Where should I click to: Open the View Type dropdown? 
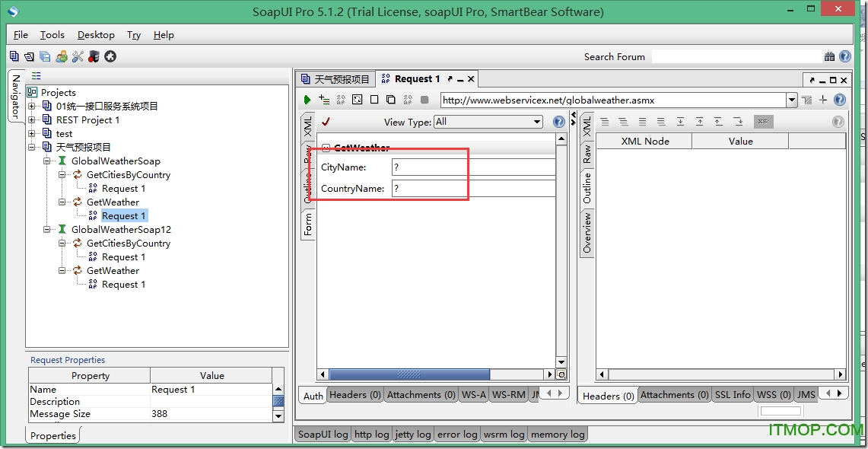[488, 121]
